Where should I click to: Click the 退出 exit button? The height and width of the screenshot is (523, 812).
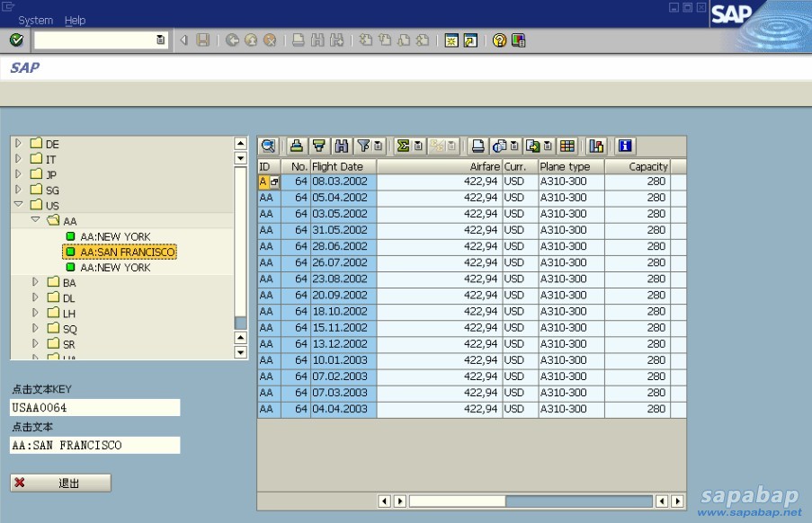coord(60,483)
